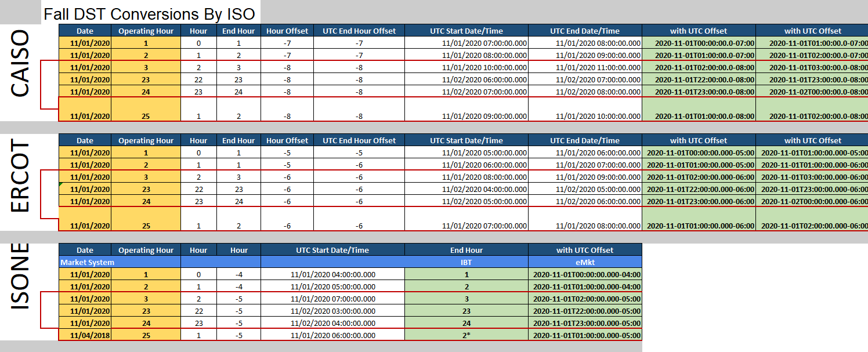Select cell '2020-11-01T23:00:00.000-05:00'

[x=585, y=323]
